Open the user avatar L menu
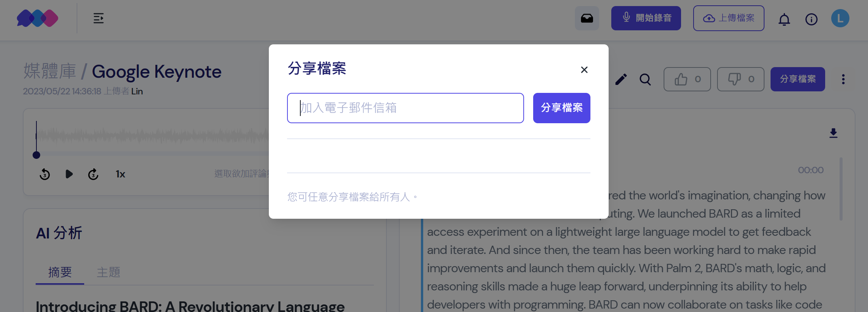Viewport: 868px width, 312px height. [840, 18]
